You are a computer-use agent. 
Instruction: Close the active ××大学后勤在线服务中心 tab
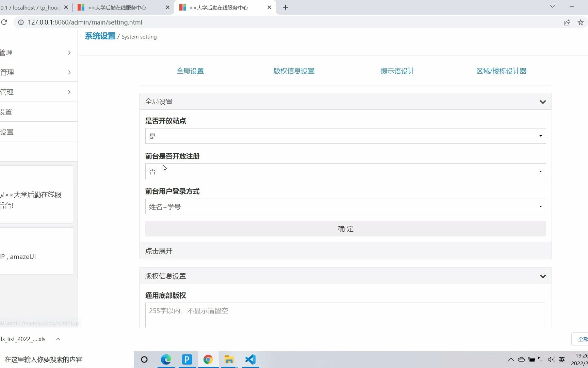click(269, 7)
